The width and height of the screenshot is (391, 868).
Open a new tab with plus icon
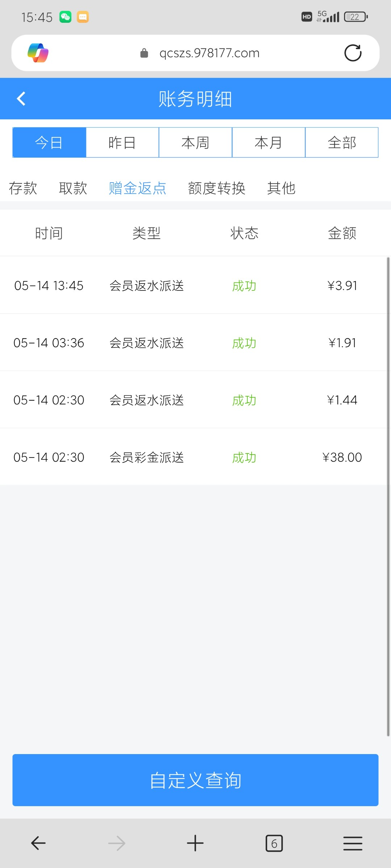[195, 843]
